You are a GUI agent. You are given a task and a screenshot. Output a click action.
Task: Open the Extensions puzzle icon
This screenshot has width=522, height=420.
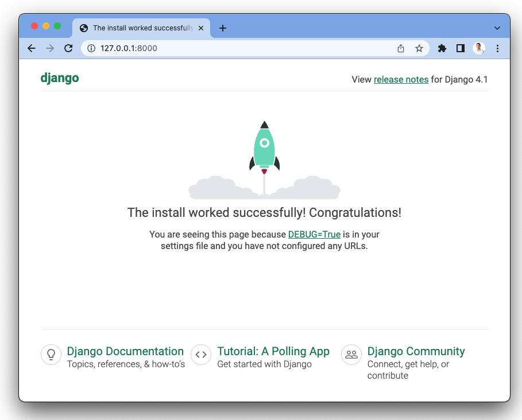point(442,49)
